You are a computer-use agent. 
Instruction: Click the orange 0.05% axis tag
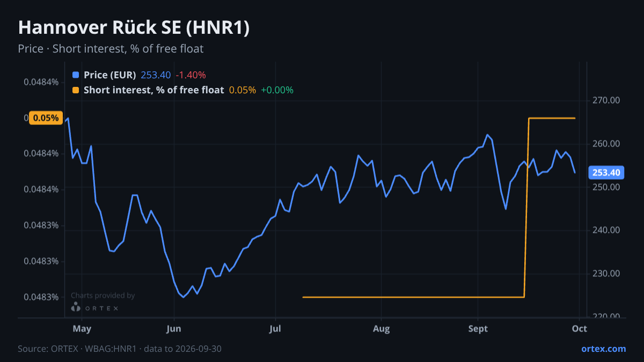click(46, 118)
